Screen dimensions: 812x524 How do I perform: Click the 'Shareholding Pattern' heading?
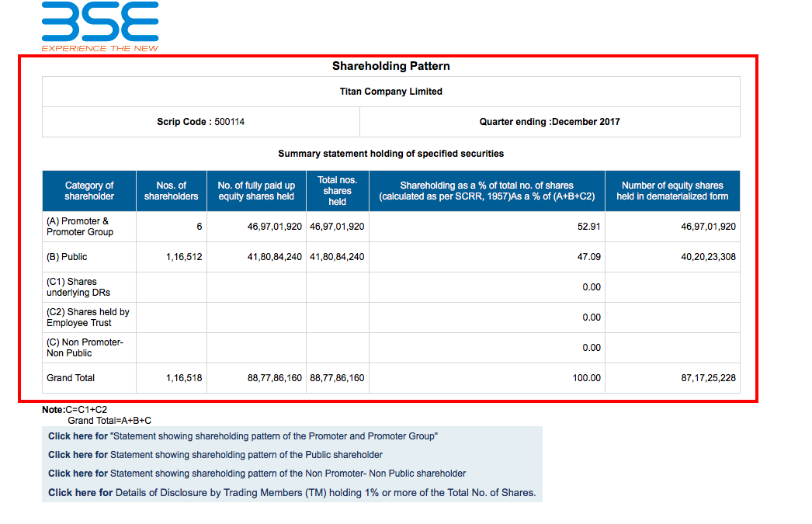coord(391,66)
